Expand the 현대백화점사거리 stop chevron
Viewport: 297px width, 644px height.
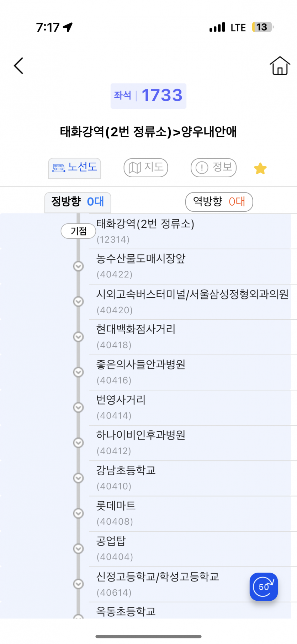[78, 337]
